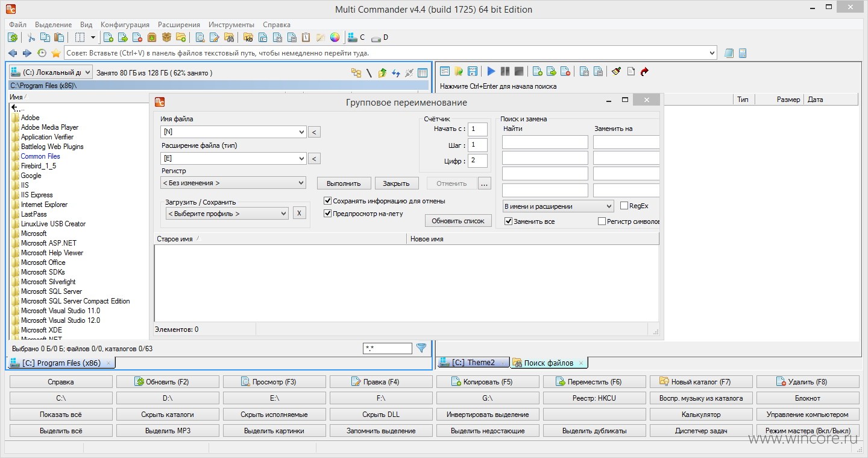868x458 pixels.
Task: Click the folder size 'kb' icon
Action: (248, 37)
